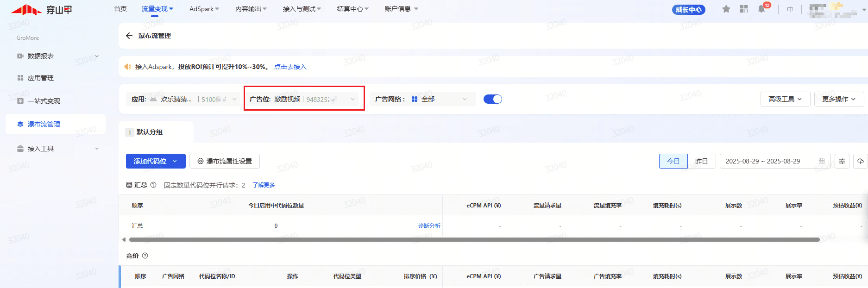Viewport: 868px width, 288px height.
Task: Expand 接入工具 chevron in sidebar
Action: pyautogui.click(x=97, y=149)
